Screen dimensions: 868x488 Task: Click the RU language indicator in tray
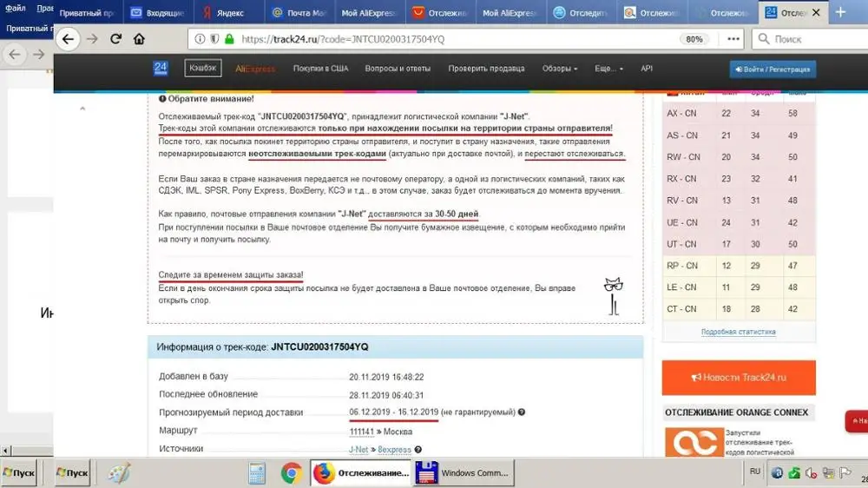(755, 472)
